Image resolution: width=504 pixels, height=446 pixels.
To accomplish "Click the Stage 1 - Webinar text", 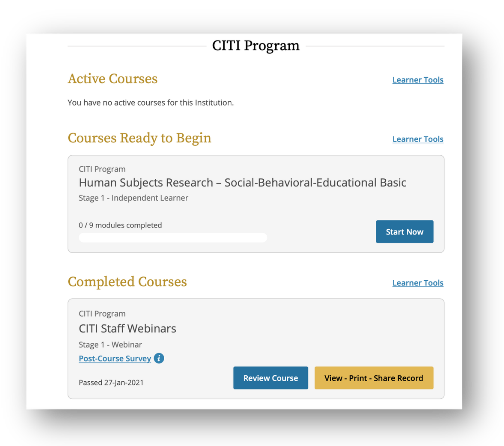I will (x=110, y=345).
